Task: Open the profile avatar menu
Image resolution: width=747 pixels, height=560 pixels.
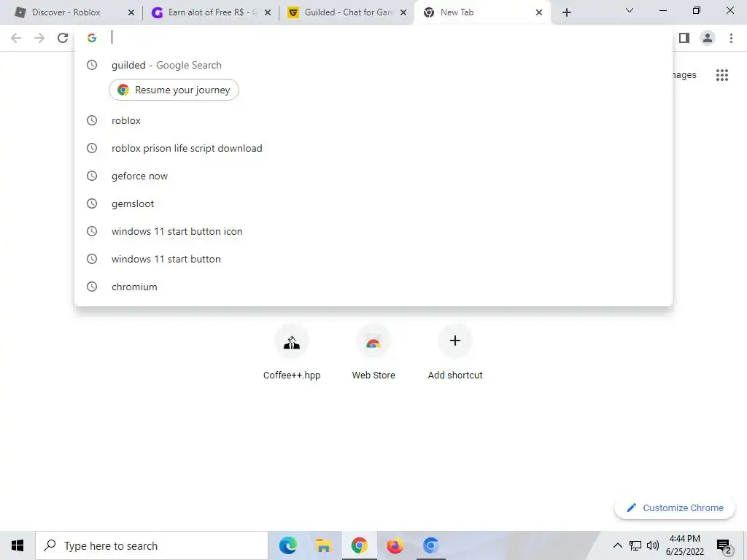Action: [708, 38]
